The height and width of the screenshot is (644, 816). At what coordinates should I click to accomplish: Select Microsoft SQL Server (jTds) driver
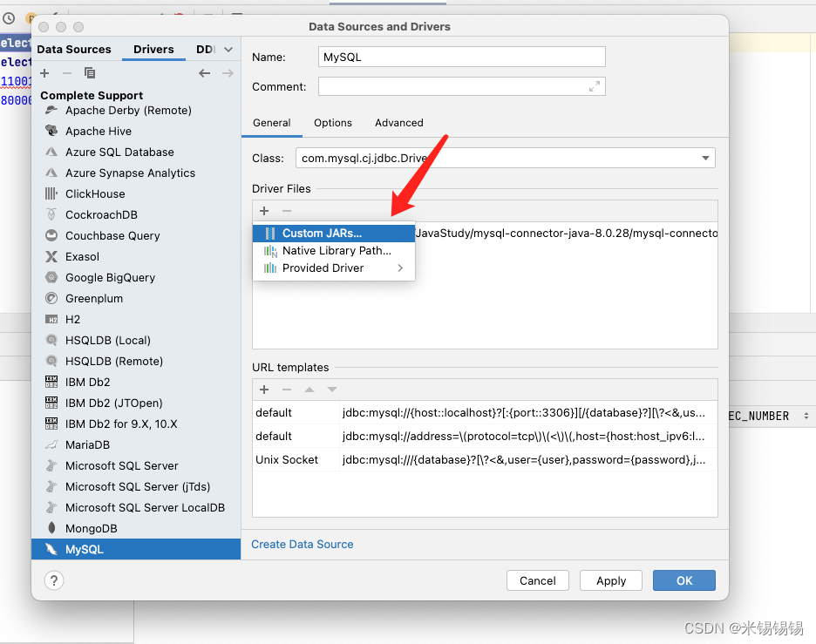136,486
